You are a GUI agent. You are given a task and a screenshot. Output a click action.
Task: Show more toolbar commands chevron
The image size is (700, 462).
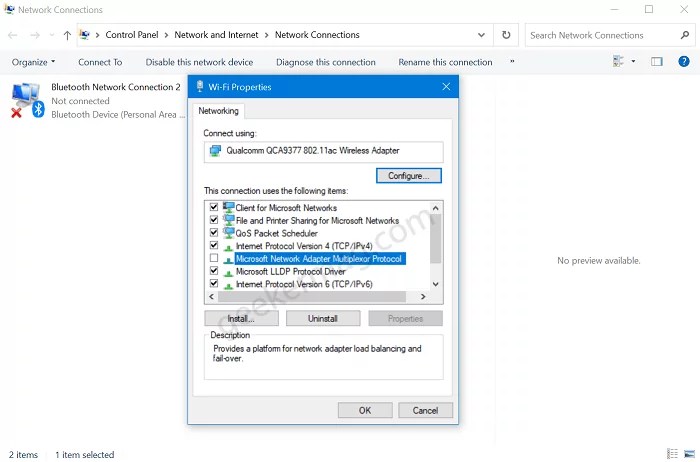click(x=512, y=62)
